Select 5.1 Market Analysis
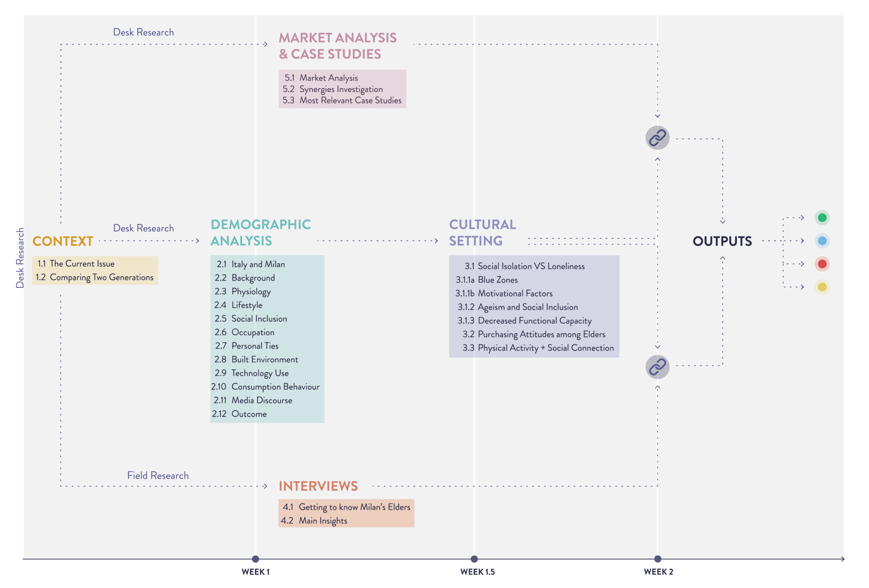Viewport: 869px width, 588px height. pyautogui.click(x=321, y=78)
